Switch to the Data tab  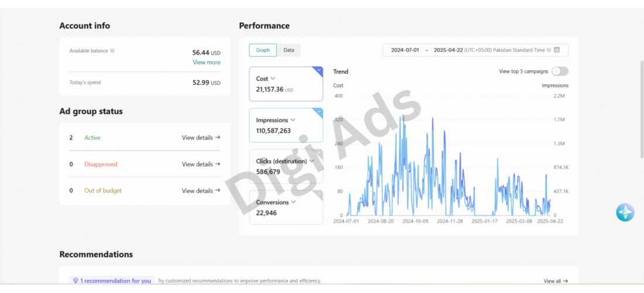coord(289,50)
